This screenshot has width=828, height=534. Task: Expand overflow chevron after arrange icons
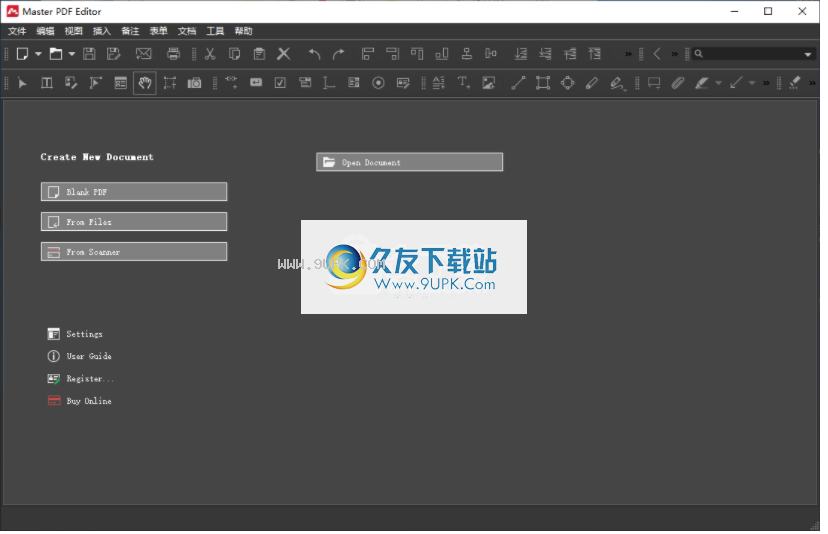[x=628, y=54]
